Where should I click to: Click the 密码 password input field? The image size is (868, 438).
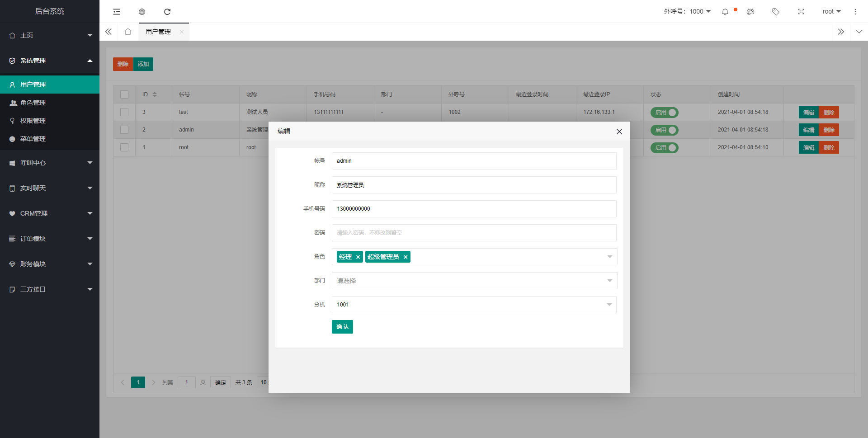point(474,233)
